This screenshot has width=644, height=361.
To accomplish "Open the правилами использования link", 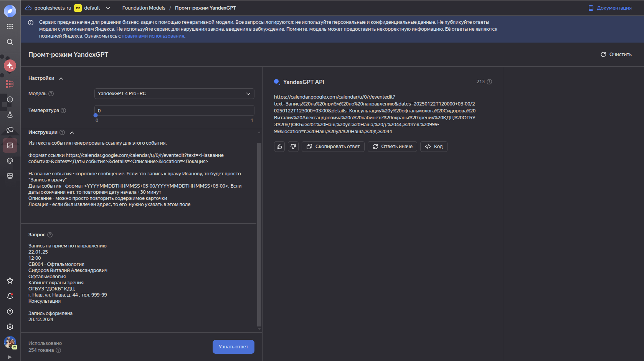I will [x=153, y=36].
